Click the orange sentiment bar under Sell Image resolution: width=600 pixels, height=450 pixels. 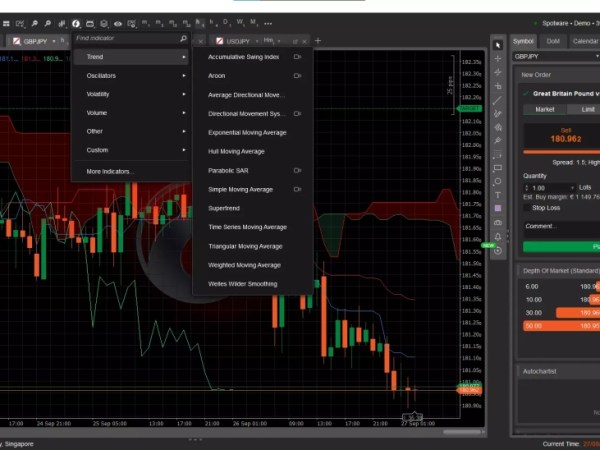pyautogui.click(x=561, y=152)
